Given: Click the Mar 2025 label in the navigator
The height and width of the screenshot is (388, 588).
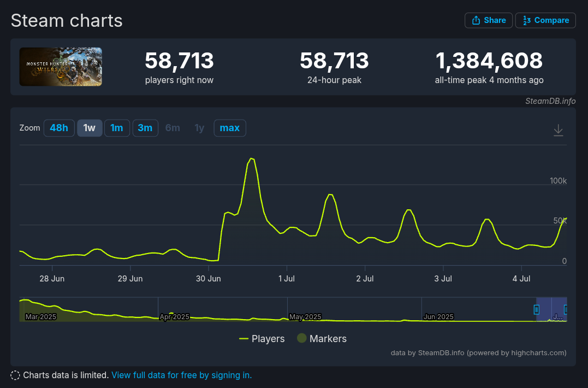Looking at the screenshot, I should [x=40, y=317].
